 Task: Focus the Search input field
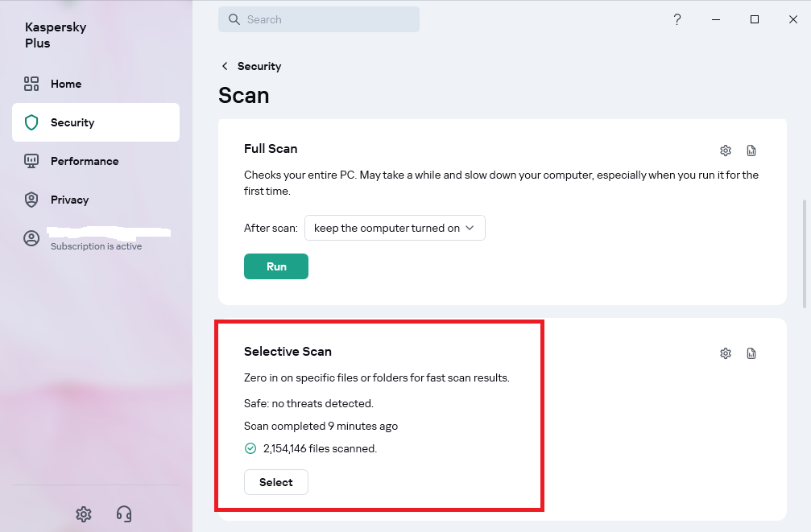319,19
